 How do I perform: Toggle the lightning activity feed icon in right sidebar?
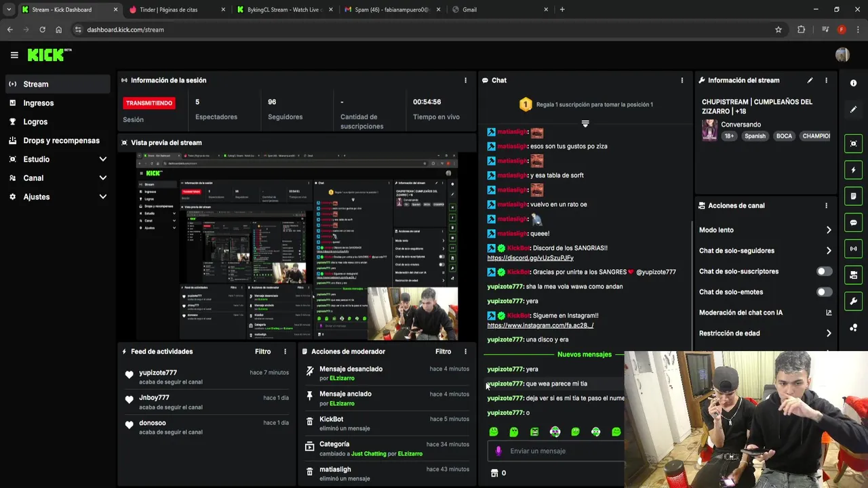tap(853, 169)
